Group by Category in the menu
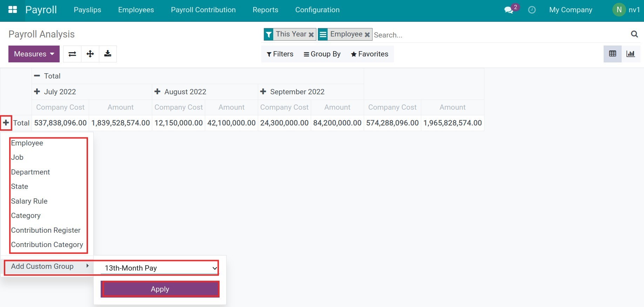644x307 pixels. click(x=26, y=216)
